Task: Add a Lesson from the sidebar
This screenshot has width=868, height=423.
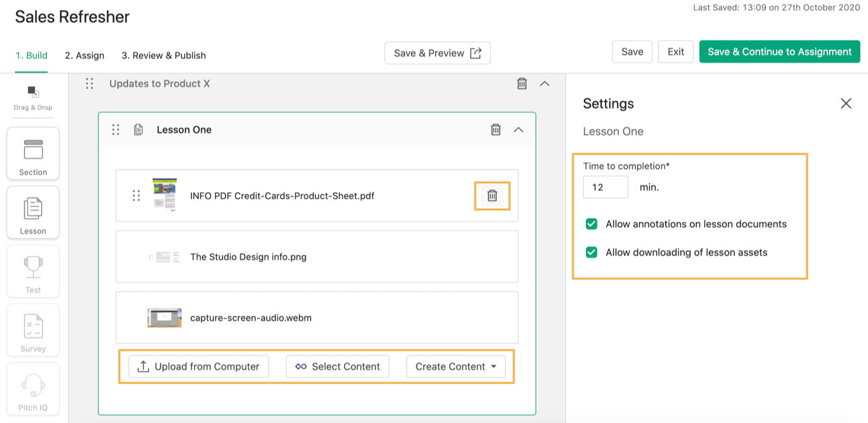Action: click(x=33, y=213)
